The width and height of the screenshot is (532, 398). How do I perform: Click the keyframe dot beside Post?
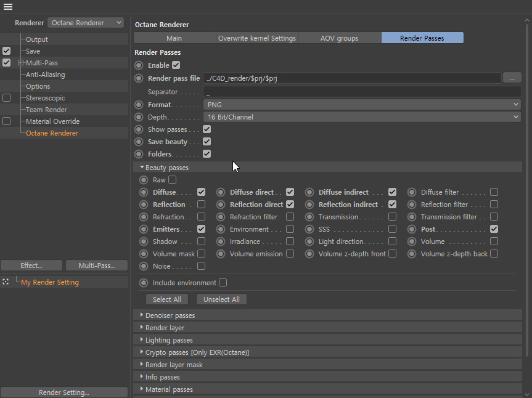tap(412, 229)
